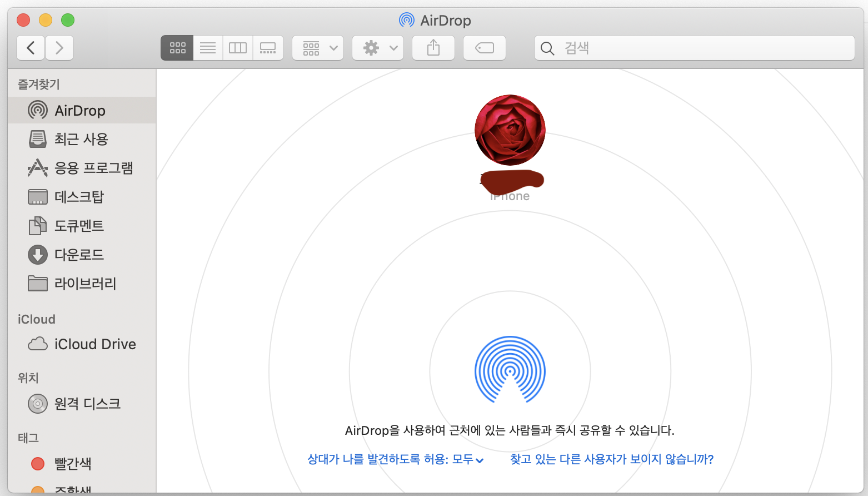The width and height of the screenshot is (868, 496).
Task: Click the 검색 search field
Action: click(x=695, y=48)
